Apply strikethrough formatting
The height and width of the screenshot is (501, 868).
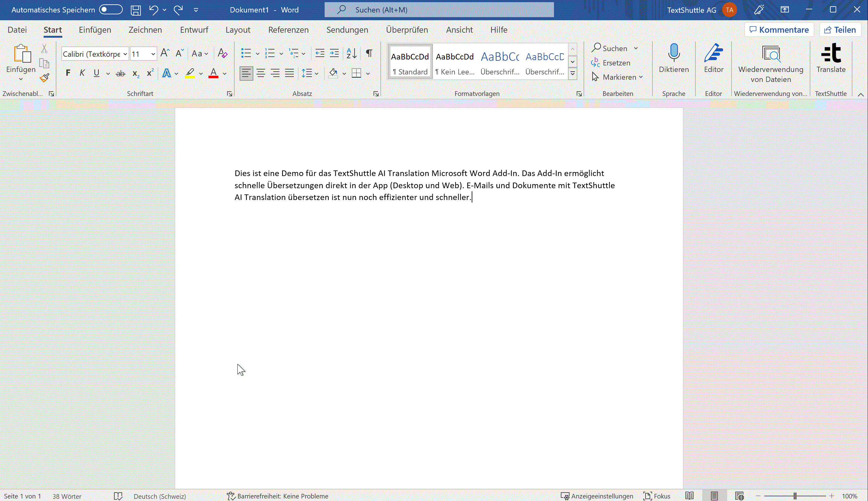(120, 73)
